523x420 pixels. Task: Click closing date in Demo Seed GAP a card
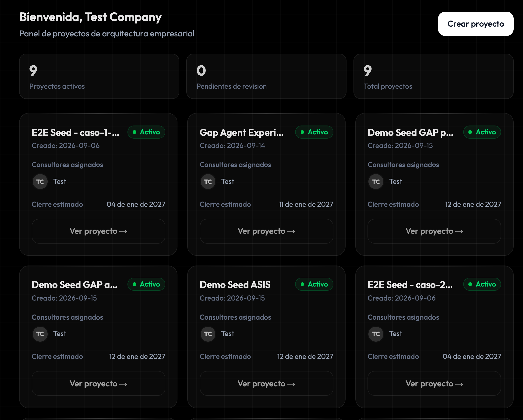pos(137,357)
